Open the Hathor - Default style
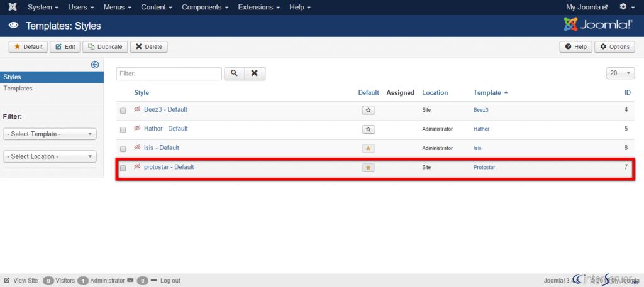Viewport: 644px width, 287px height. pos(166,128)
